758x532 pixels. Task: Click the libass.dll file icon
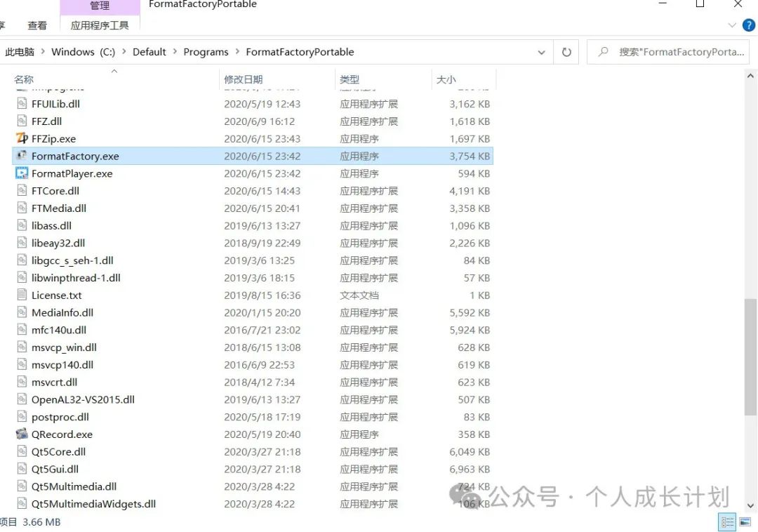(x=22, y=225)
